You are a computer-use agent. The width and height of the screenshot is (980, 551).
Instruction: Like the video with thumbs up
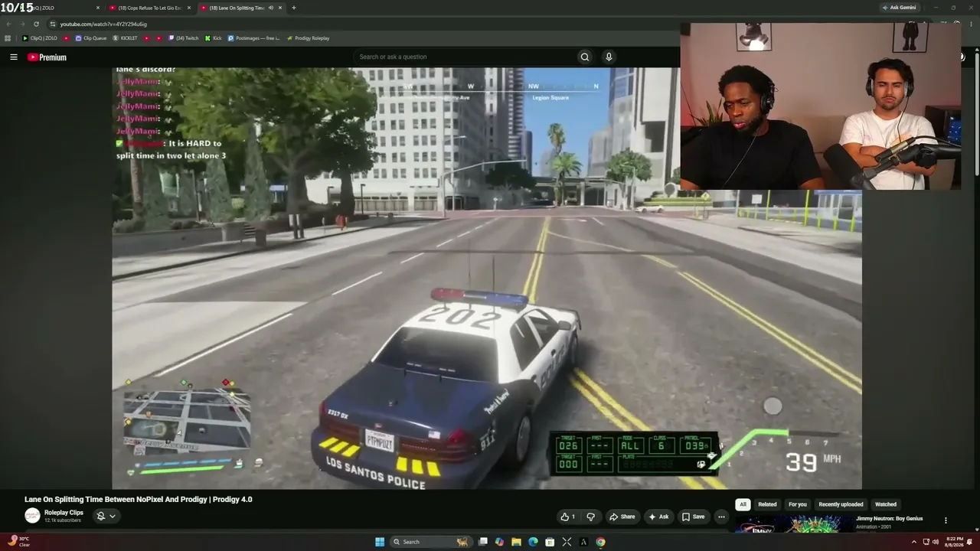[568, 517]
